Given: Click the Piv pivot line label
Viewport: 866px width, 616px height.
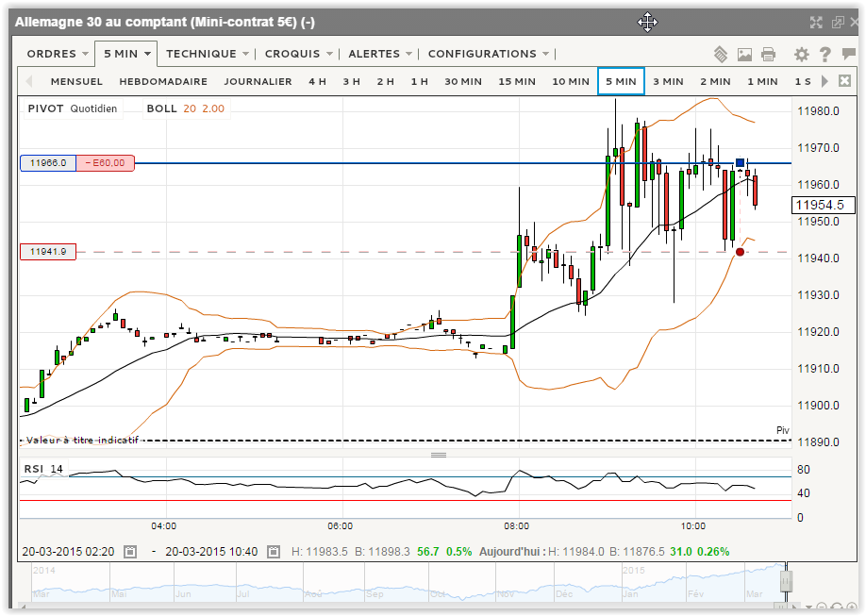Looking at the screenshot, I should pyautogui.click(x=783, y=430).
